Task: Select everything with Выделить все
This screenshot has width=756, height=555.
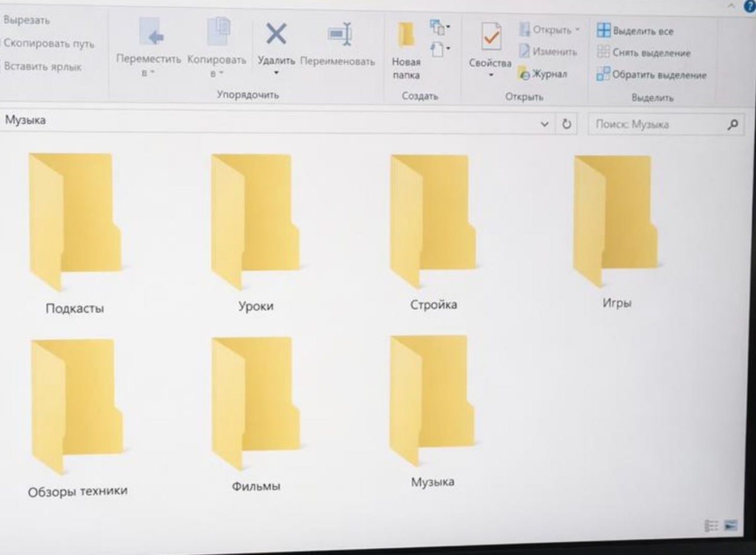Action: (x=635, y=31)
